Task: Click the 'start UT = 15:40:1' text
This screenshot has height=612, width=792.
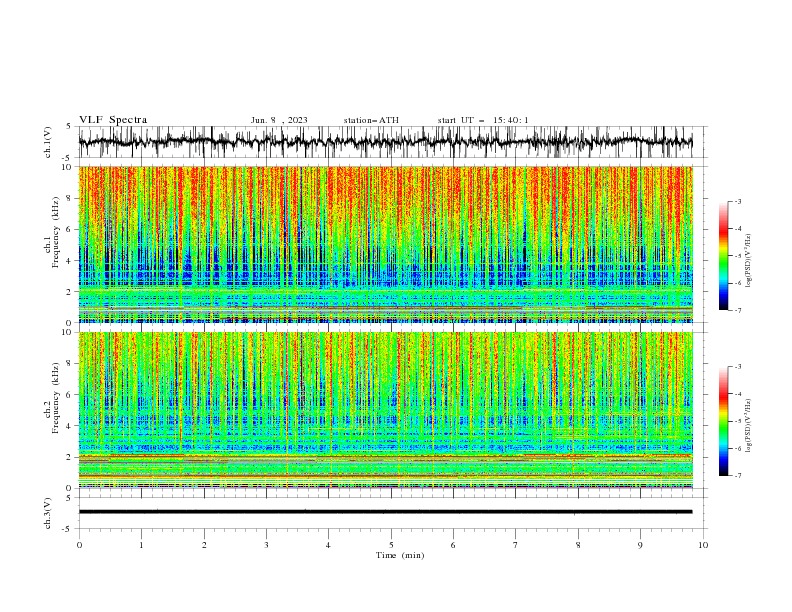Action: [x=483, y=120]
